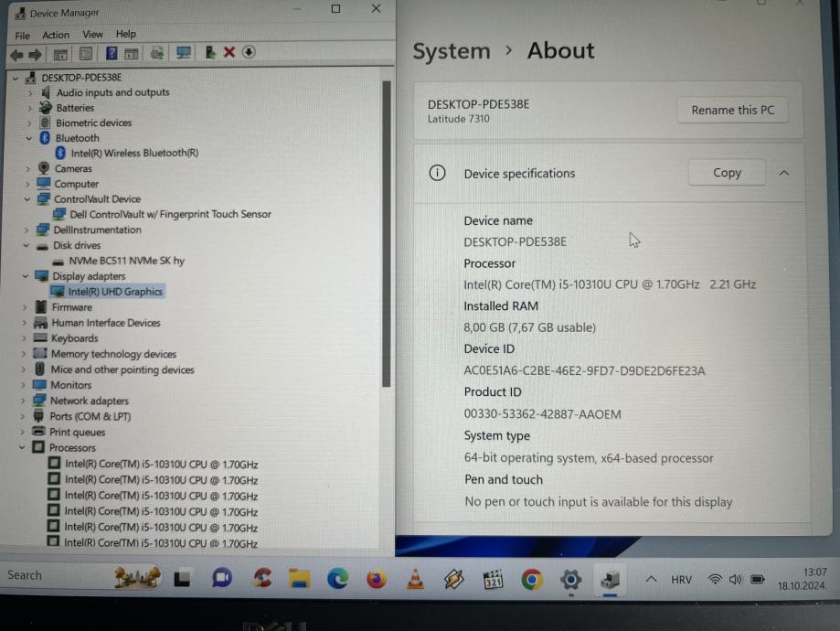The width and height of the screenshot is (840, 631).
Task: Select the Firmware category
Action: pos(72,307)
